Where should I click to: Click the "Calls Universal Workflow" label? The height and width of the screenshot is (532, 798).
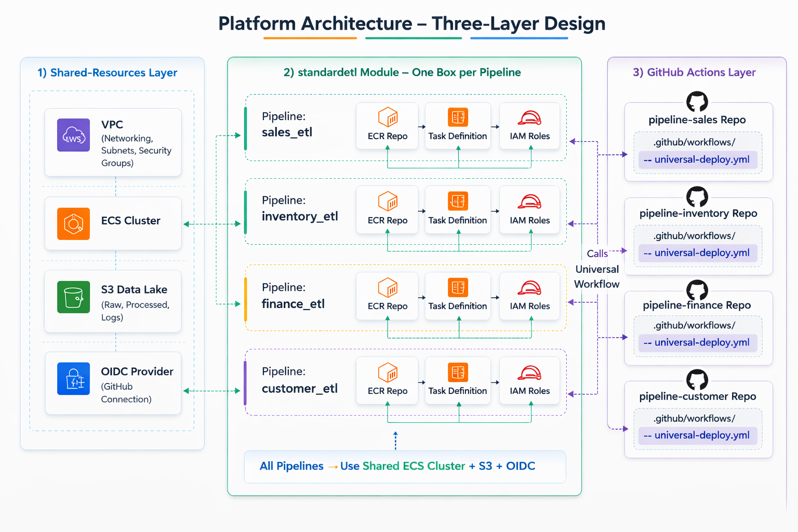click(597, 269)
